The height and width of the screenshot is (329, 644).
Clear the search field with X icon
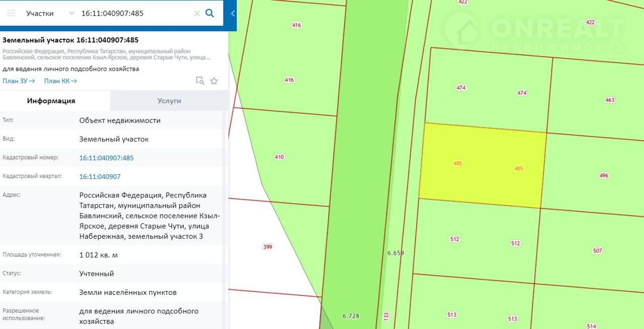click(x=197, y=14)
